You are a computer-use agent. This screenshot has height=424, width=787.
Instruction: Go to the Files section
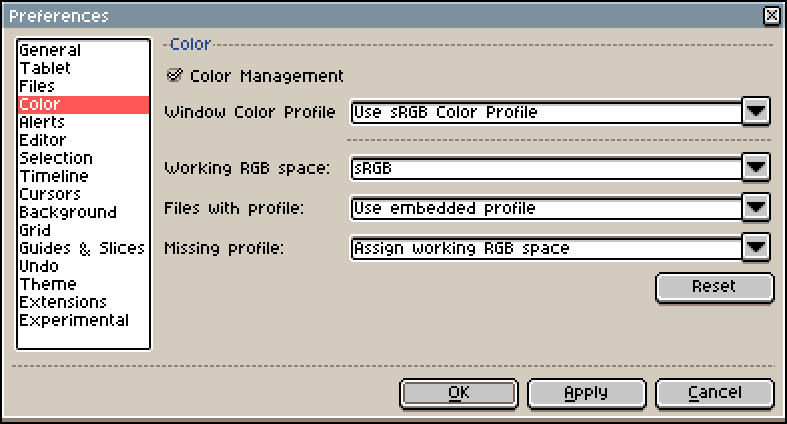click(37, 86)
